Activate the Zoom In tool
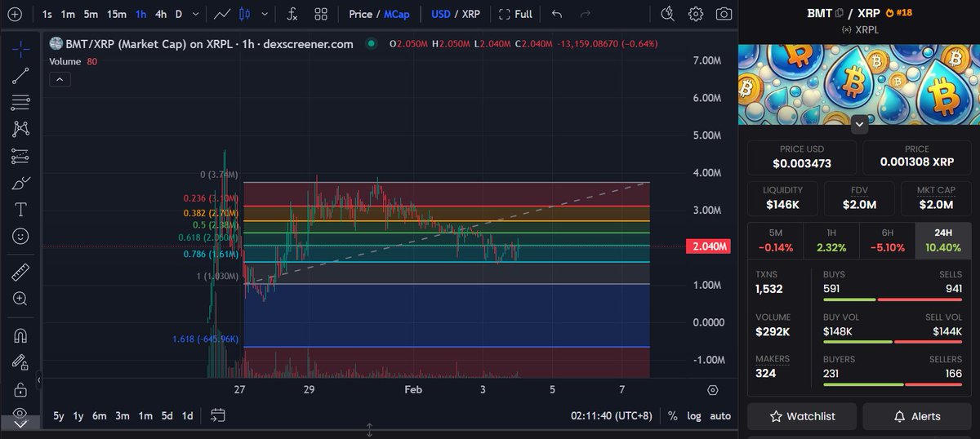Image resolution: width=980 pixels, height=439 pixels. (x=21, y=299)
